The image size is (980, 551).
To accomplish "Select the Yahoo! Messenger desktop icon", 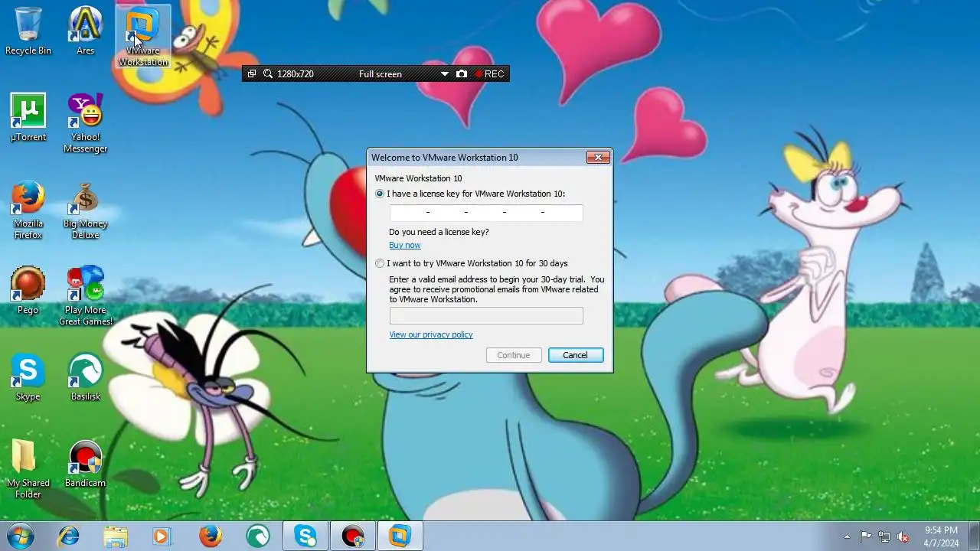I will 85,122.
